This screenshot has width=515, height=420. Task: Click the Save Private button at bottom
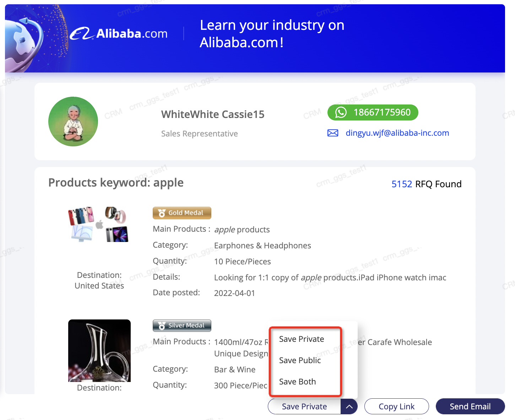coord(304,406)
